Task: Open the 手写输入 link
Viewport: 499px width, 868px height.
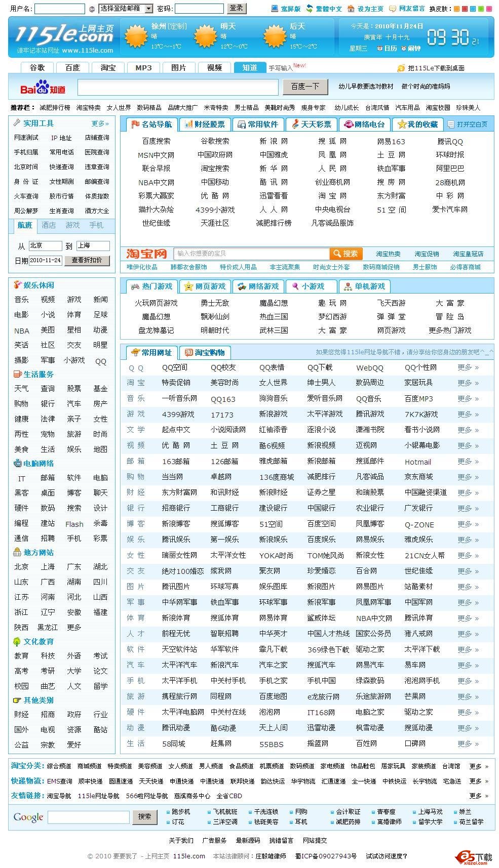Action: tap(281, 68)
